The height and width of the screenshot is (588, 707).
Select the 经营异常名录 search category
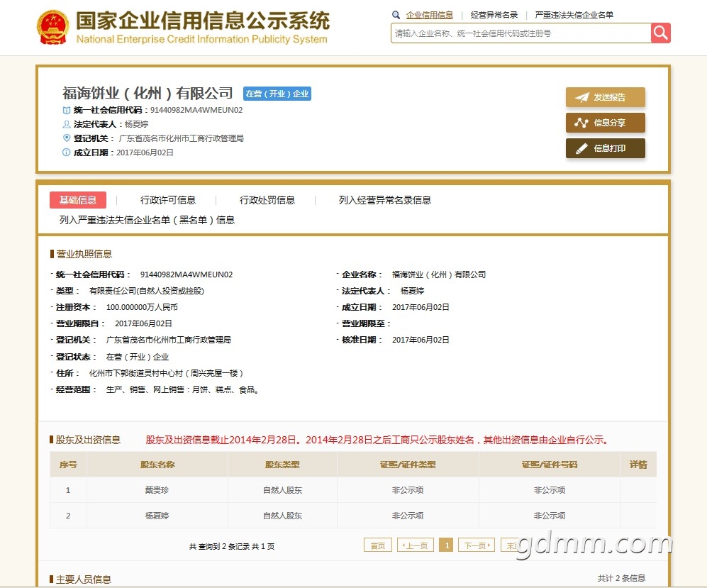(x=494, y=15)
